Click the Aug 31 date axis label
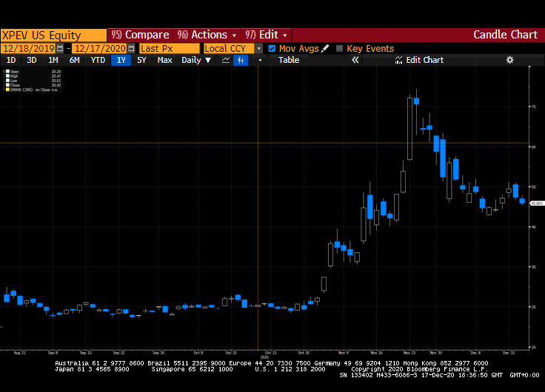The height and width of the screenshot is (392, 545). pos(20,353)
